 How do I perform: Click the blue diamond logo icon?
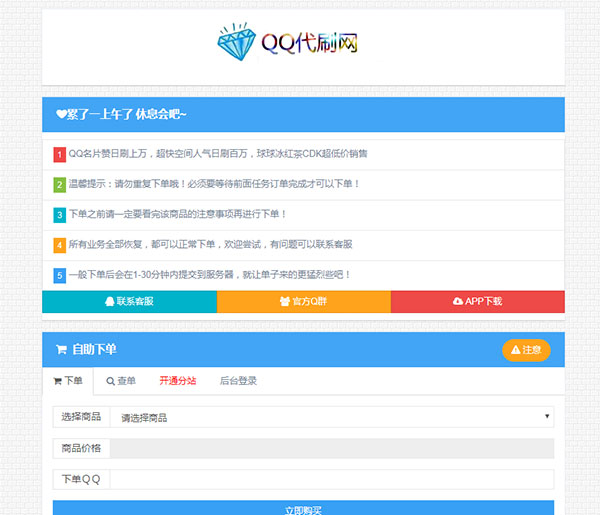pos(236,41)
